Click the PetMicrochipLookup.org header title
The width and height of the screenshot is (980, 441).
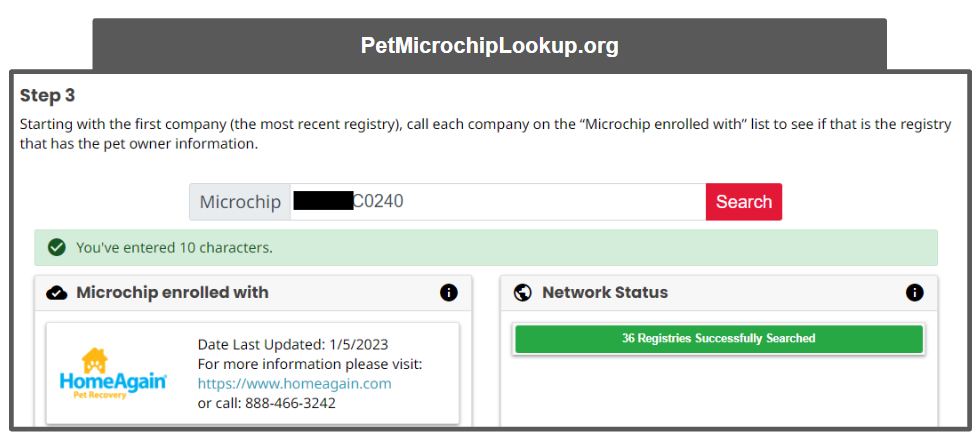(x=489, y=46)
